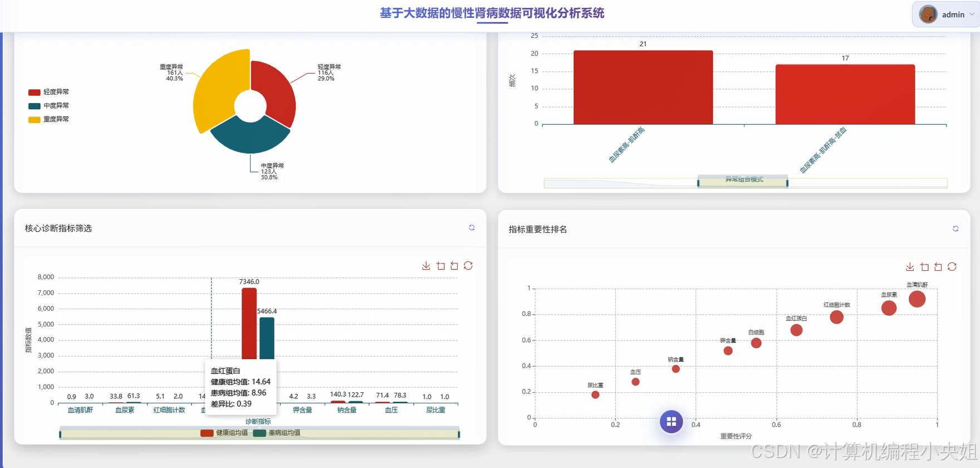Click the 钾含量 scatter point
980x468 pixels.
tap(728, 350)
